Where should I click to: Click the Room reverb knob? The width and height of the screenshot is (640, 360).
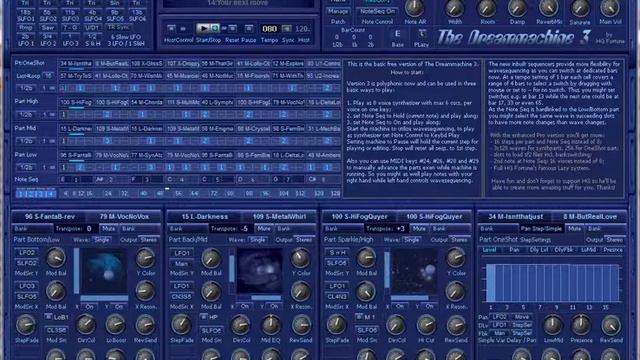(x=487, y=7)
